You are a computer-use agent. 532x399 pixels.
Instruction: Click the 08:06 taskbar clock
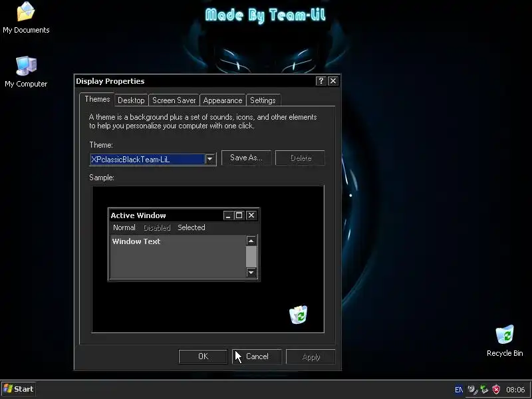point(515,390)
